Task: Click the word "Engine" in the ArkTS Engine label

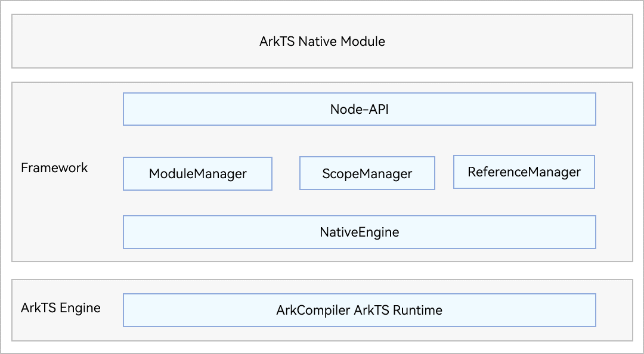Action: (79, 308)
